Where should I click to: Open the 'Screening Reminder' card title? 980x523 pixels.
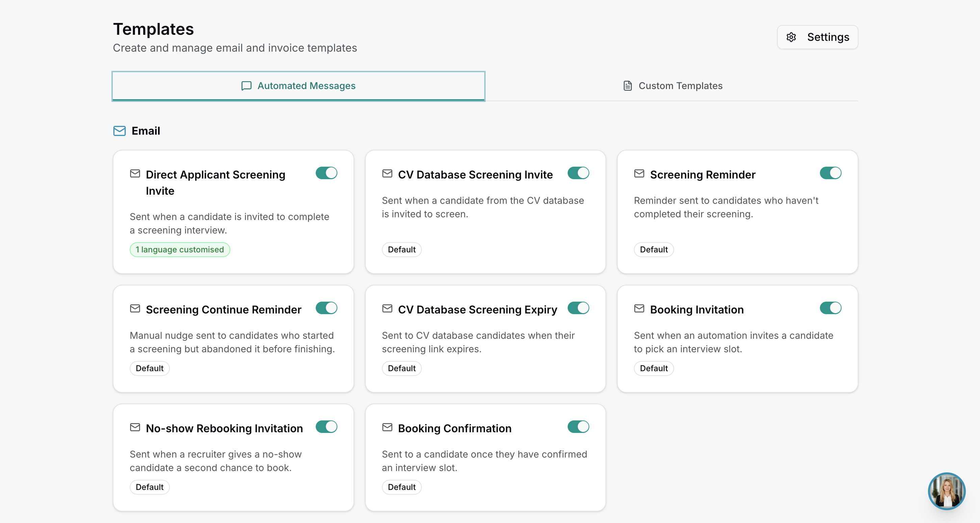tap(703, 175)
